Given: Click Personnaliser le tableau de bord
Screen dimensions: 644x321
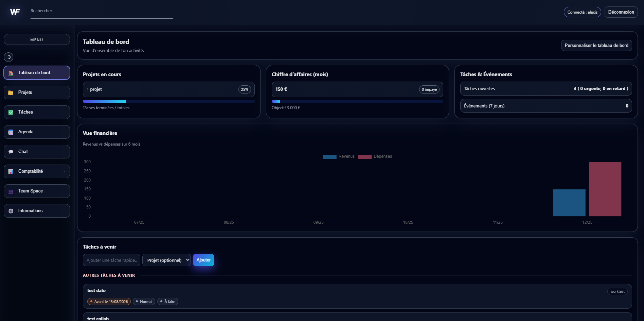Looking at the screenshot, I should coord(596,45).
